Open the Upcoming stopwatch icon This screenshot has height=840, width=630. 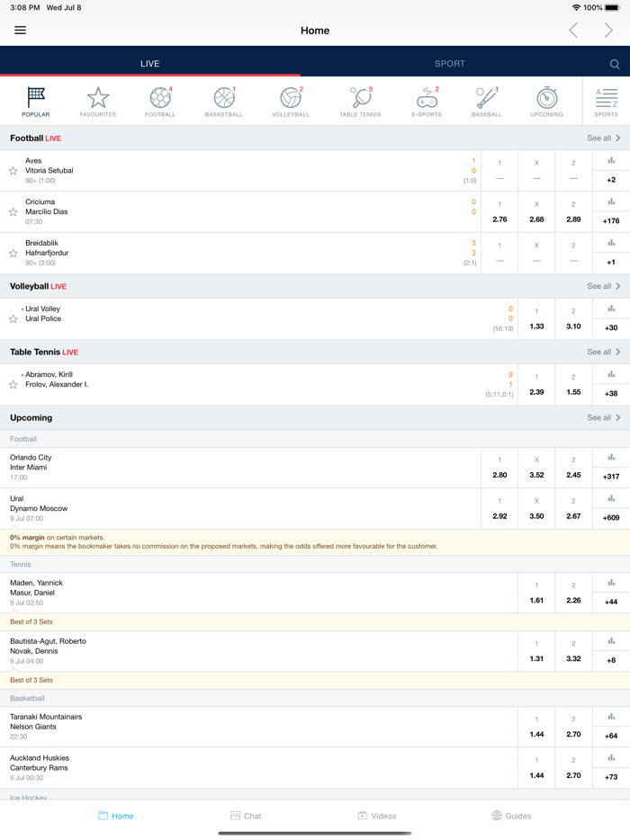pos(546,102)
